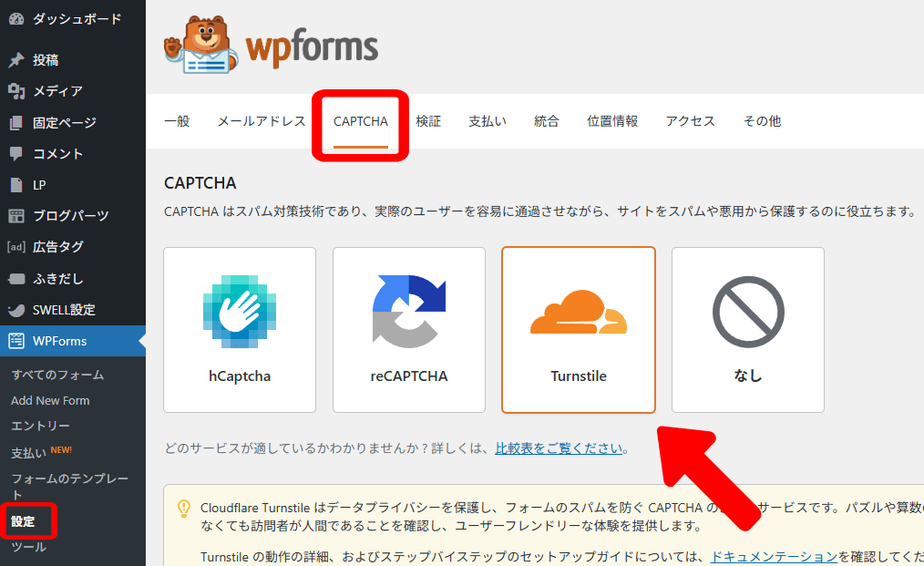
Task: Pick the なし prohibited-circle icon option
Action: pyautogui.click(x=748, y=312)
